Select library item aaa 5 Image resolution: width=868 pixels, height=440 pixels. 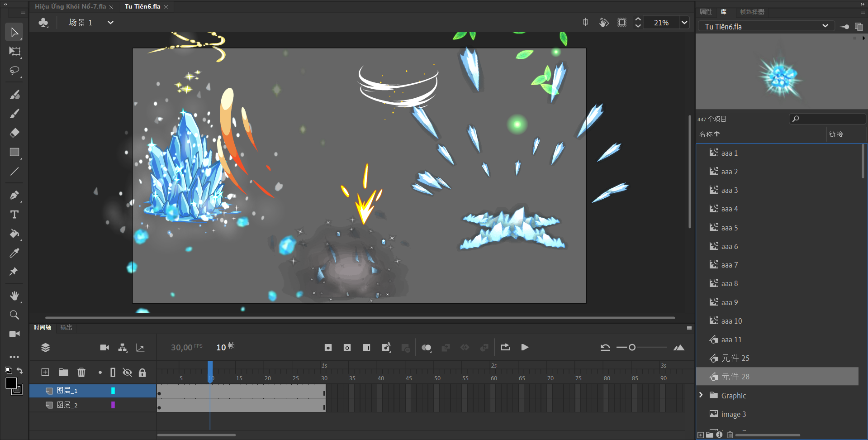click(x=729, y=228)
